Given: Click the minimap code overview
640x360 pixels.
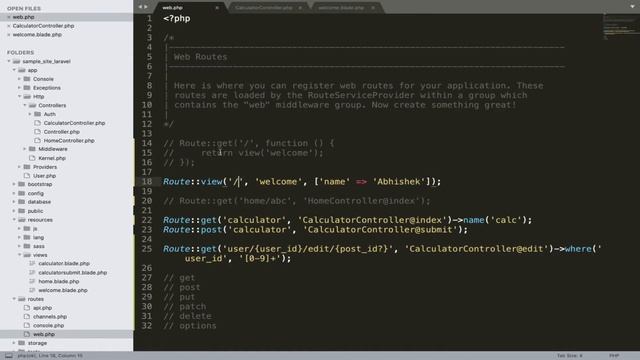Looking at the screenshot, I should coord(620,27).
